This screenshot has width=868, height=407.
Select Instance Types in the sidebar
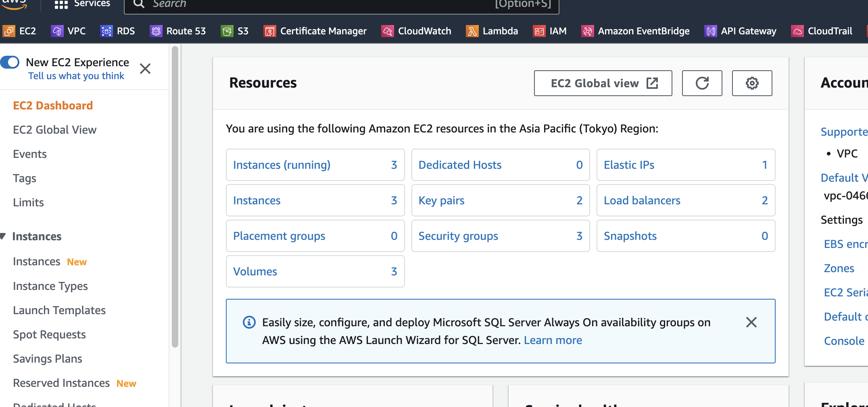pyautogui.click(x=50, y=286)
